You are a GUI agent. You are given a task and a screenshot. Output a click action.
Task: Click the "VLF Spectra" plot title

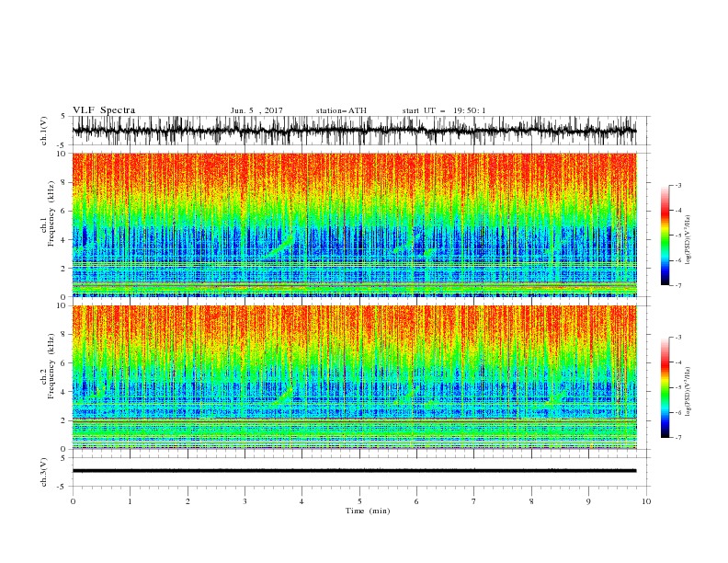[104, 110]
